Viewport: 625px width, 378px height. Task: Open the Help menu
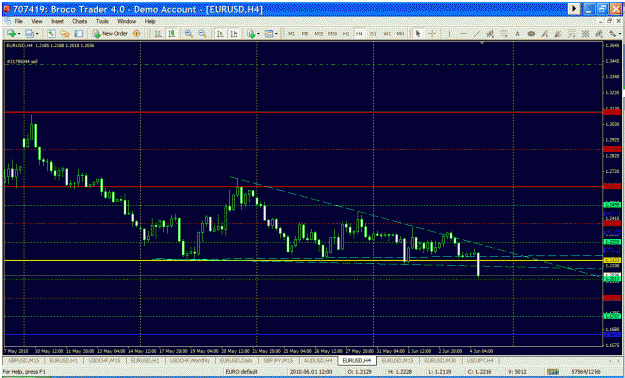150,21
